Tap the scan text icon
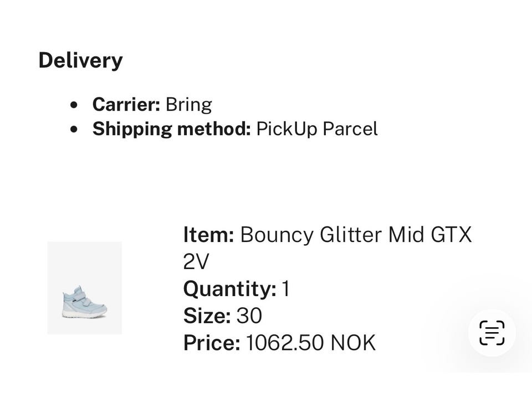The width and height of the screenshot is (532, 393). [x=492, y=333]
